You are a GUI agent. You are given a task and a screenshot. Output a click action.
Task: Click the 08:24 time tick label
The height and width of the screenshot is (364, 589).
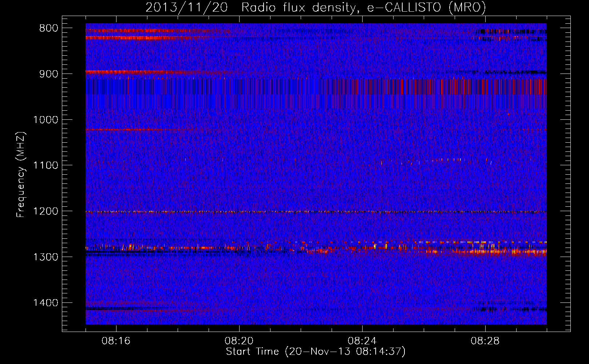(362, 341)
